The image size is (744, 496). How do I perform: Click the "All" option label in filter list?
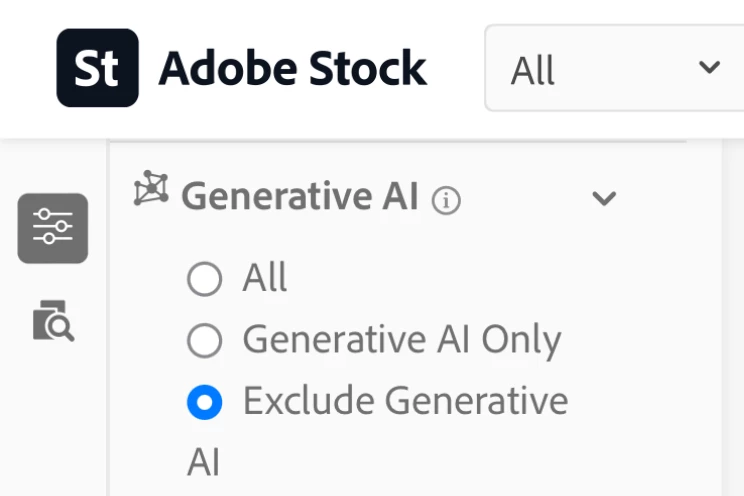(x=265, y=278)
